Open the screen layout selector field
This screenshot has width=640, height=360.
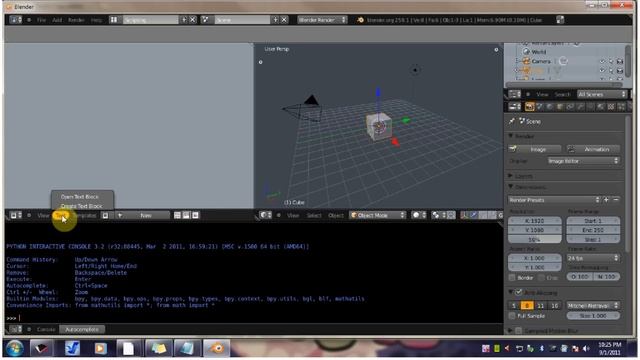(150, 20)
